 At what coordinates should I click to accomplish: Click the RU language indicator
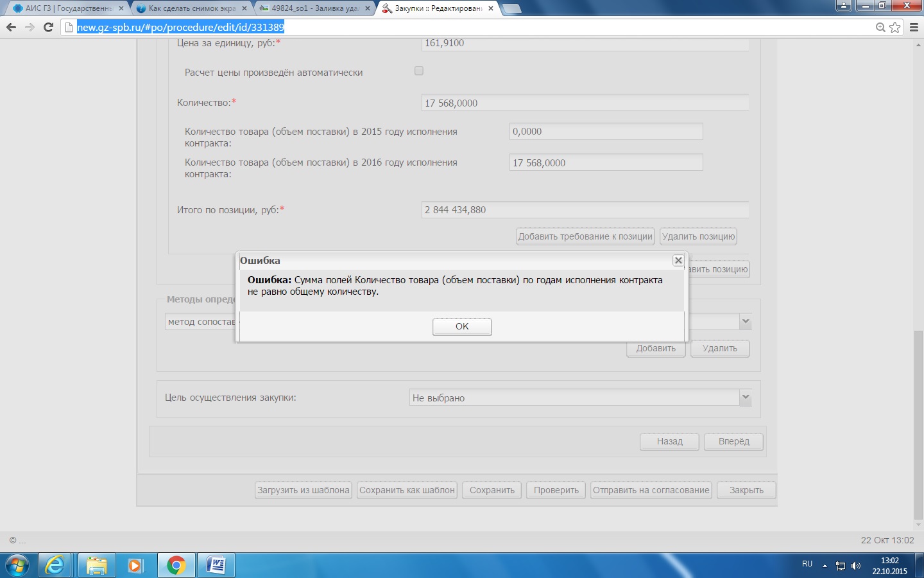(x=807, y=564)
